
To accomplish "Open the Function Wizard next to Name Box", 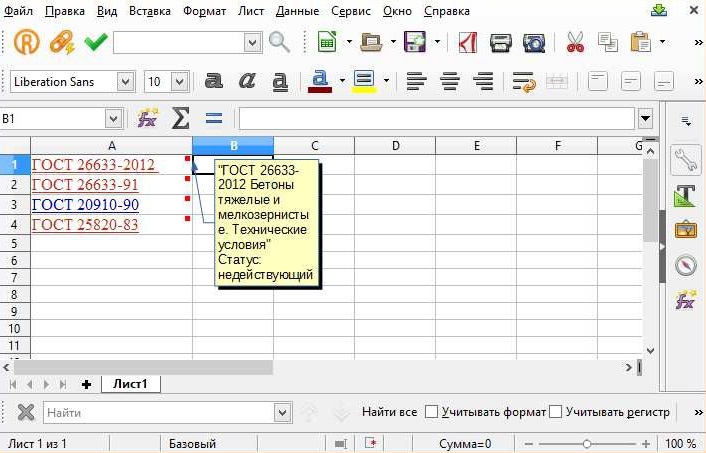I will coord(148,119).
